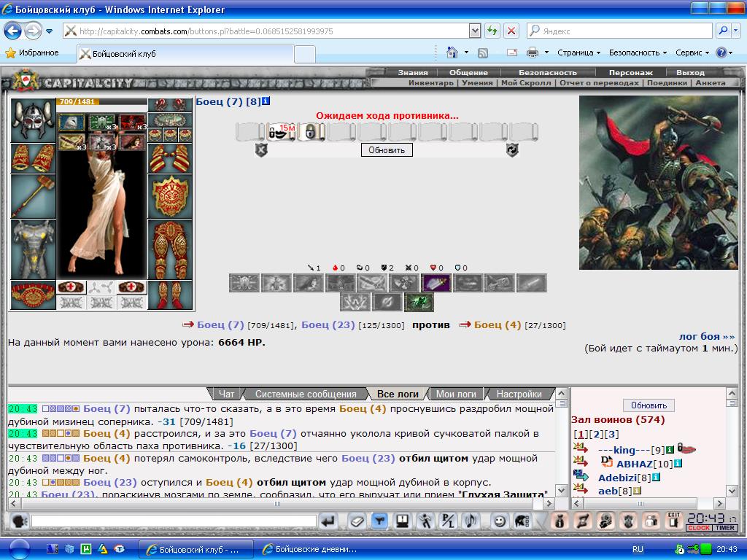747x560 pixels.
Task: Click the scroll with 15м timer
Action: (x=281, y=131)
